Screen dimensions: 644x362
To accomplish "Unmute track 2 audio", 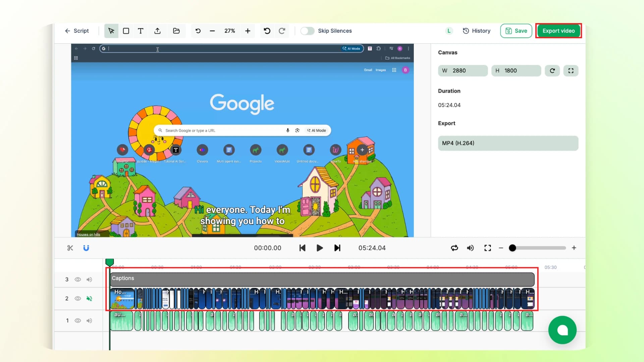I will coord(89,298).
